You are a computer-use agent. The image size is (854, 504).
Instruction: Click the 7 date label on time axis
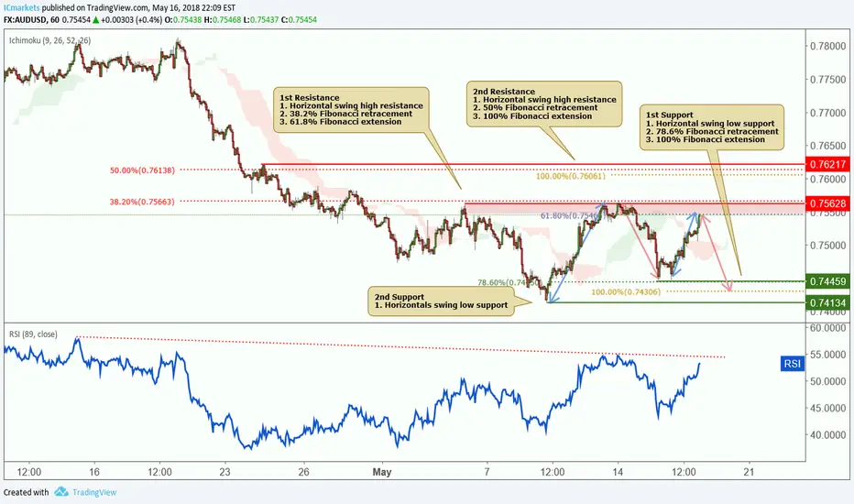487,472
